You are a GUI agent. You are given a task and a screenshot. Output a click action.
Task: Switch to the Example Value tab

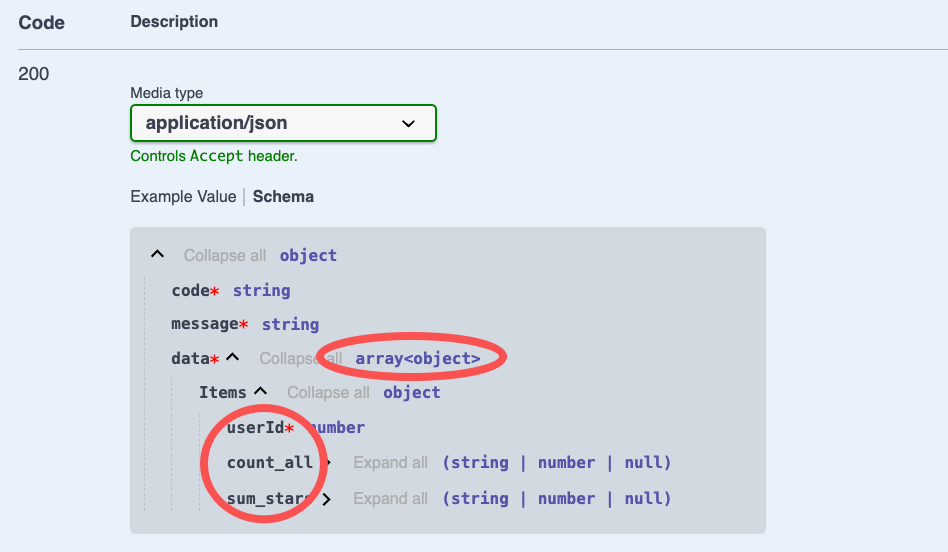tap(183, 197)
